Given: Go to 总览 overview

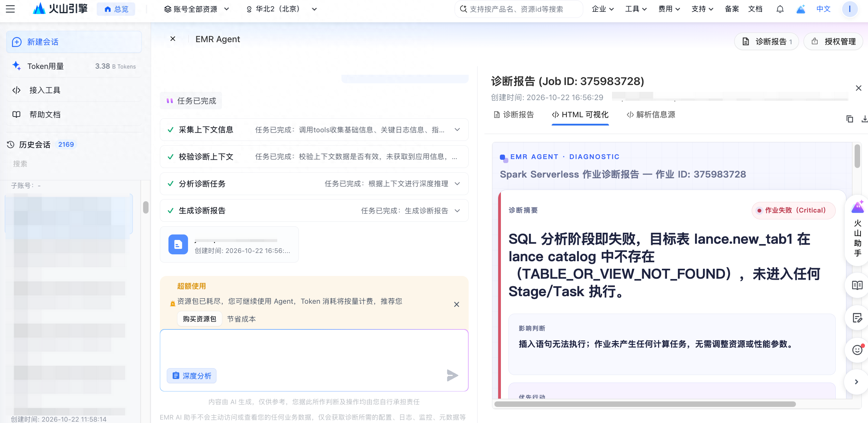Looking at the screenshot, I should pos(116,9).
